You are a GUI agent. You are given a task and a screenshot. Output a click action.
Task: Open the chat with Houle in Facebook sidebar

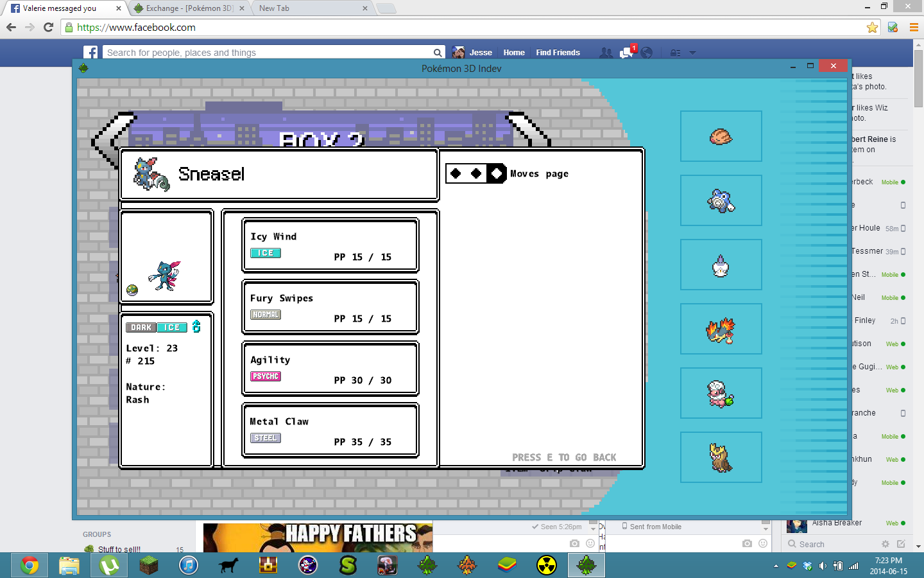[x=878, y=228]
